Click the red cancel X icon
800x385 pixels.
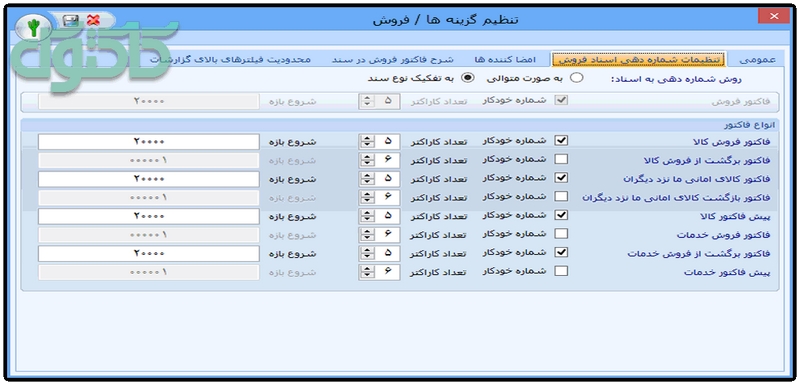pos(93,20)
